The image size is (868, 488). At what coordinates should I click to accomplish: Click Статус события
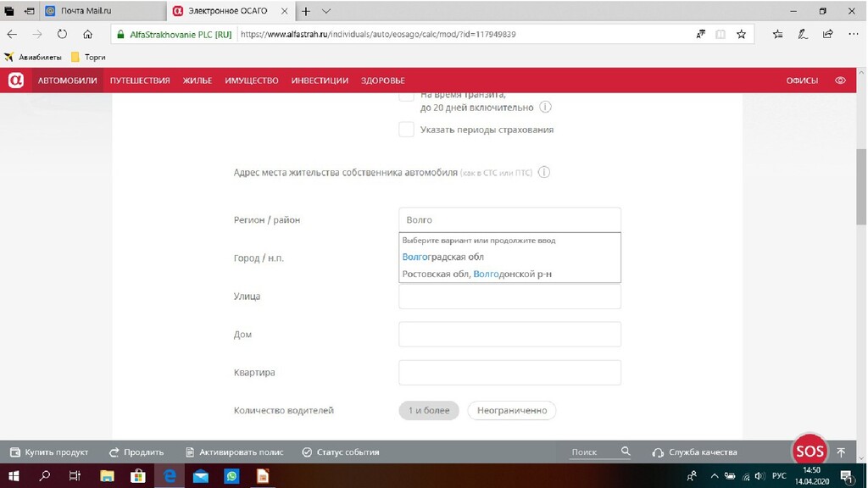pyautogui.click(x=341, y=452)
